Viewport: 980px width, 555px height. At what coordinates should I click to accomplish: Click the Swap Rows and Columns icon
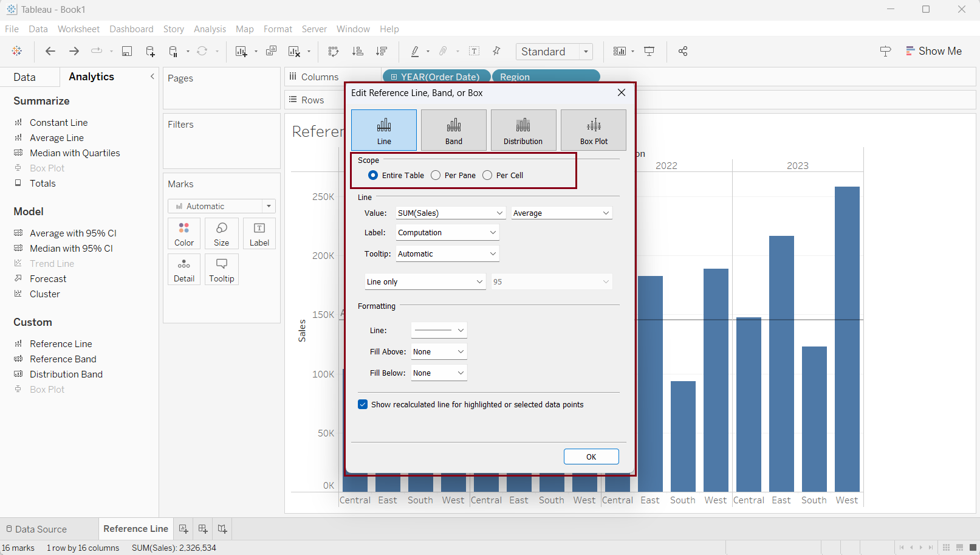334,52
